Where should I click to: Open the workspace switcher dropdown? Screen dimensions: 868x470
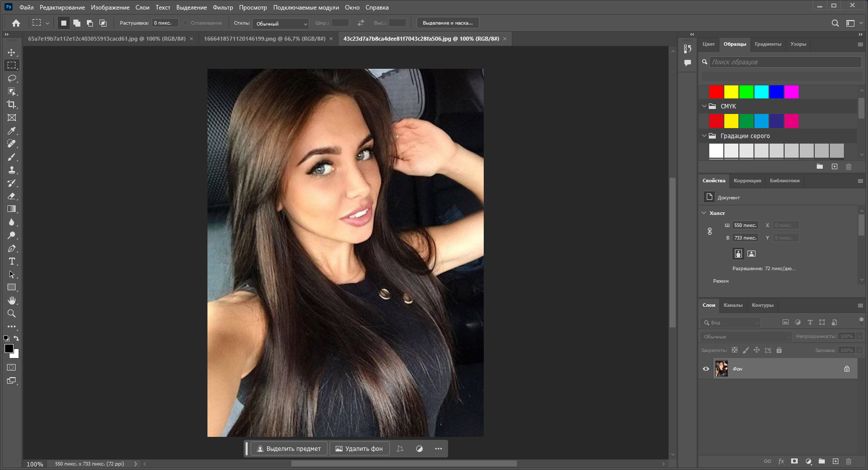pos(853,23)
